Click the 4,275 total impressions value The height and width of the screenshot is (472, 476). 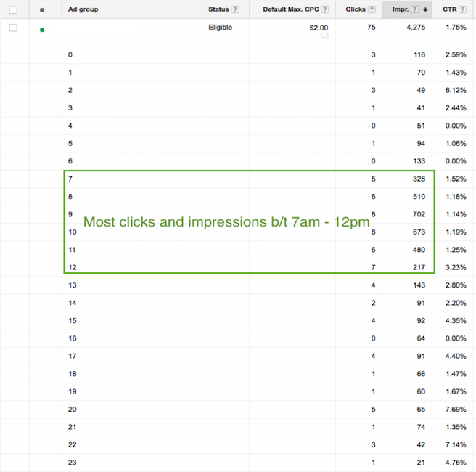tap(413, 28)
